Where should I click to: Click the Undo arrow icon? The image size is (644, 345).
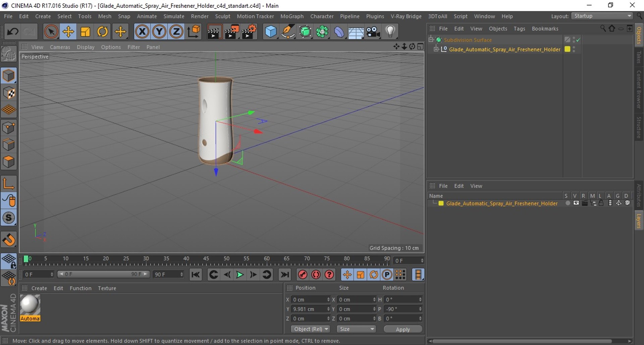[x=13, y=32]
